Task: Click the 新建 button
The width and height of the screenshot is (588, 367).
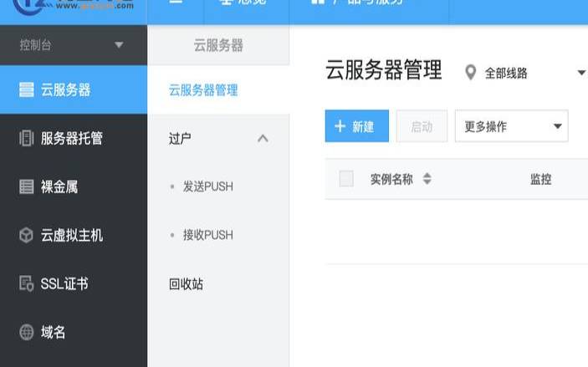Action: (356, 126)
